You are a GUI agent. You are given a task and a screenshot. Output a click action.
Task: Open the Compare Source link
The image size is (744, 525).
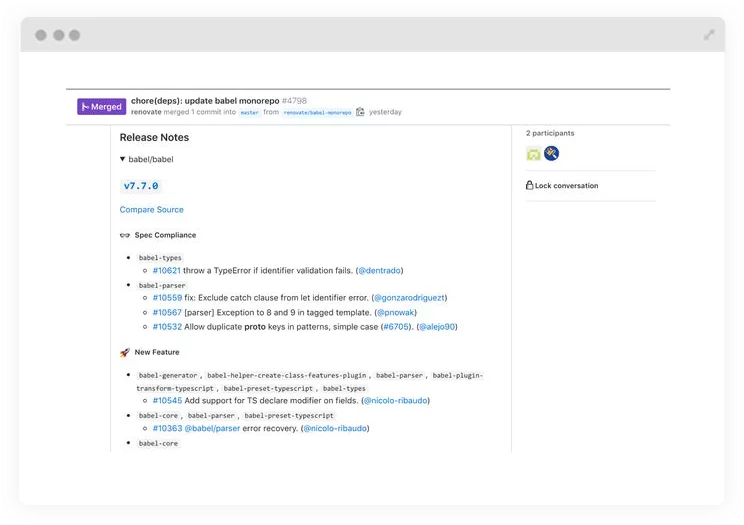pos(151,209)
